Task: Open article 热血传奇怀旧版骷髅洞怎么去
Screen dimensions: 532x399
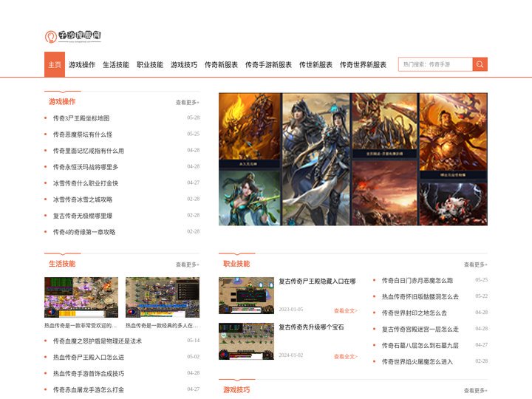Action: (420, 297)
